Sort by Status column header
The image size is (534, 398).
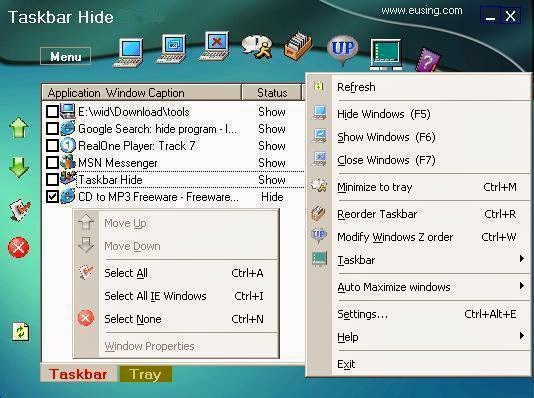[272, 93]
